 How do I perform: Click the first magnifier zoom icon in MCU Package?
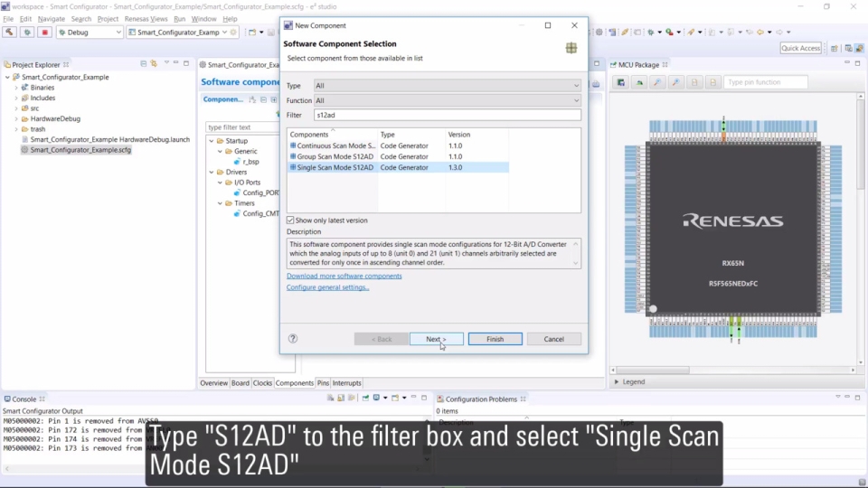tap(657, 82)
